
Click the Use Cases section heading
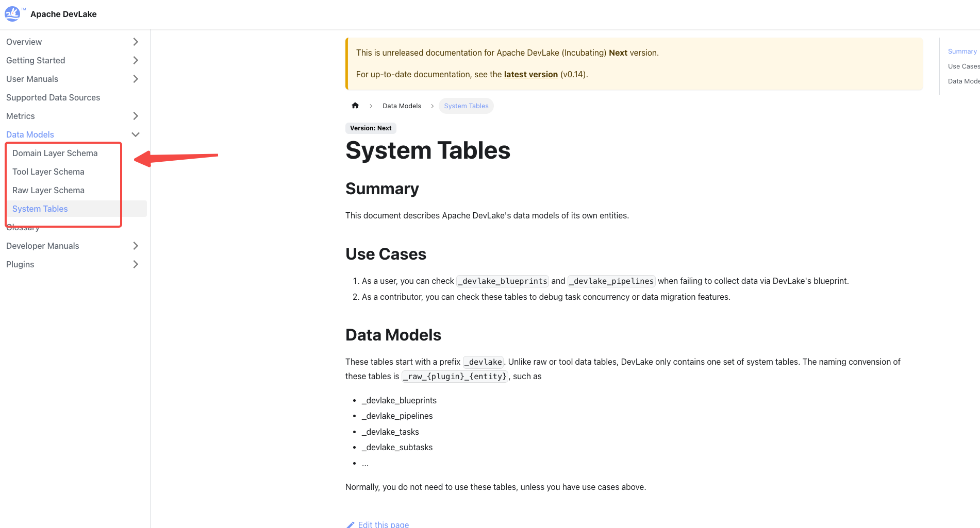tap(386, 254)
